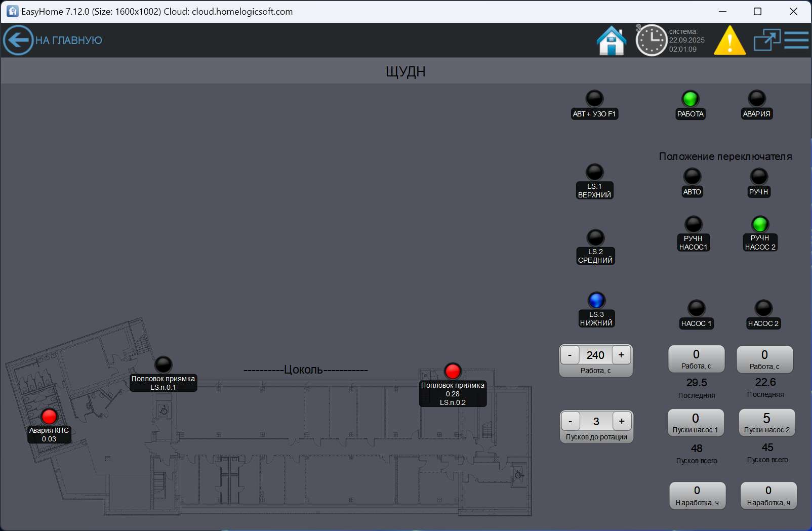Viewport: 812px width, 531px height.
Task: Toggle the АВТО switch position lamp
Action: [692, 177]
